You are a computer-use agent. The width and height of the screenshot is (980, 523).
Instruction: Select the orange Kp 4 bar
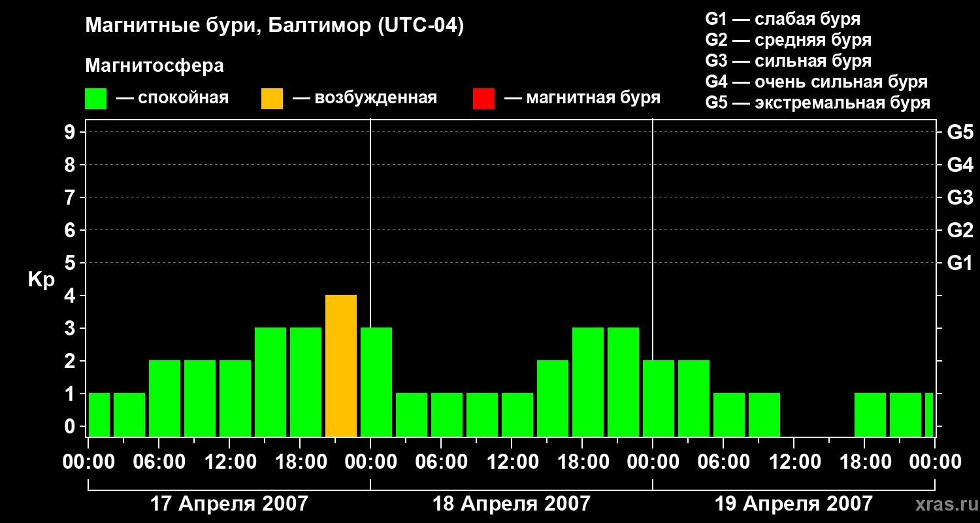[x=341, y=366]
